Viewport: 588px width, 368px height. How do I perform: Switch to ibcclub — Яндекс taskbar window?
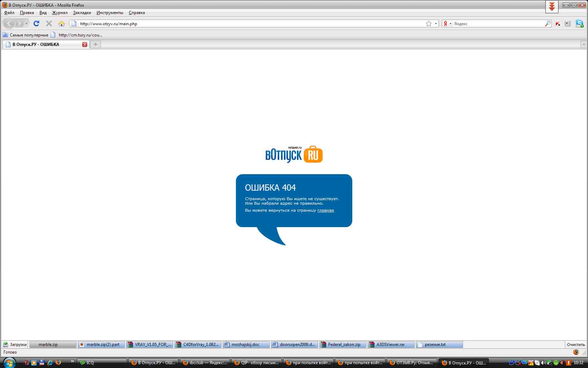click(205, 363)
